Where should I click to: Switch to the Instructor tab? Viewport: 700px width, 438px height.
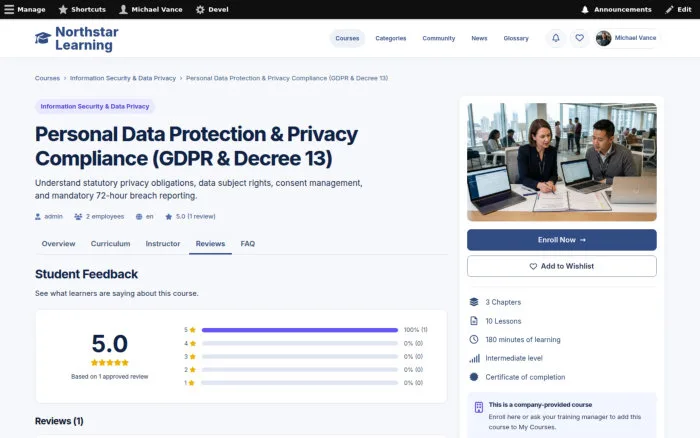tap(163, 244)
